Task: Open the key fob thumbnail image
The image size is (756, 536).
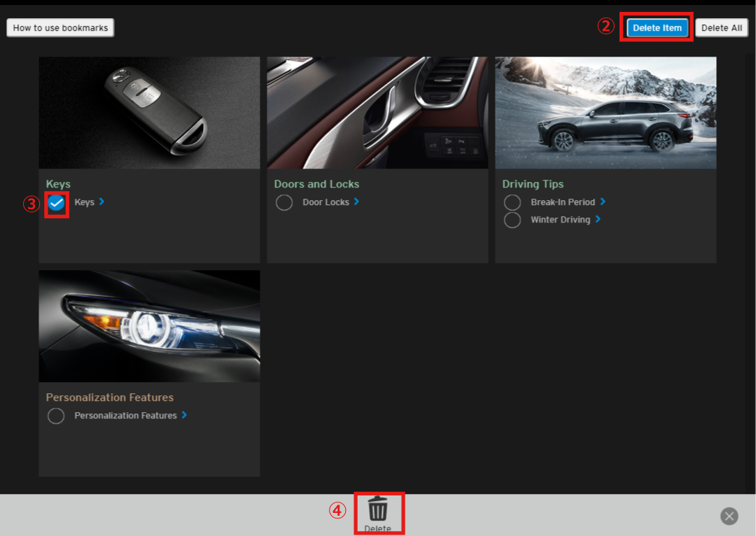Action: 149,113
